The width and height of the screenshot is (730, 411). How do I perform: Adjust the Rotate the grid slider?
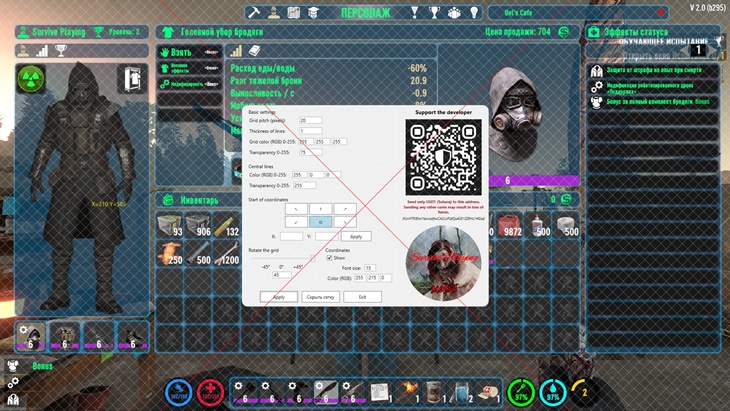pyautogui.click(x=282, y=258)
